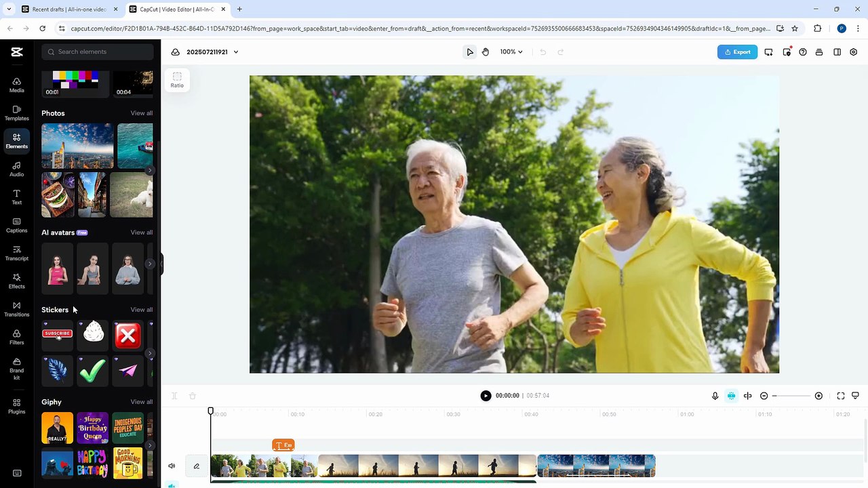This screenshot has height=488, width=868.
Task: Delete the selected clip via trash icon
Action: (x=193, y=396)
